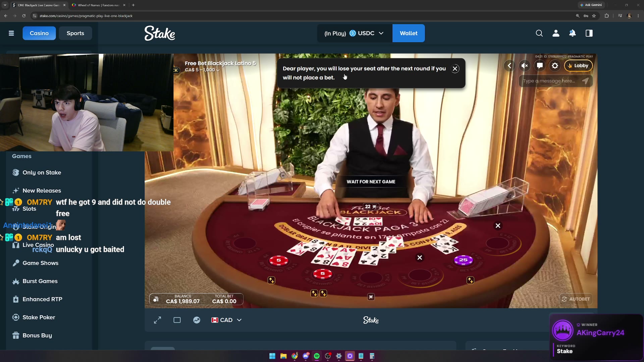Return to the Lobby
Screen dimensions: 644x362
[x=578, y=66]
